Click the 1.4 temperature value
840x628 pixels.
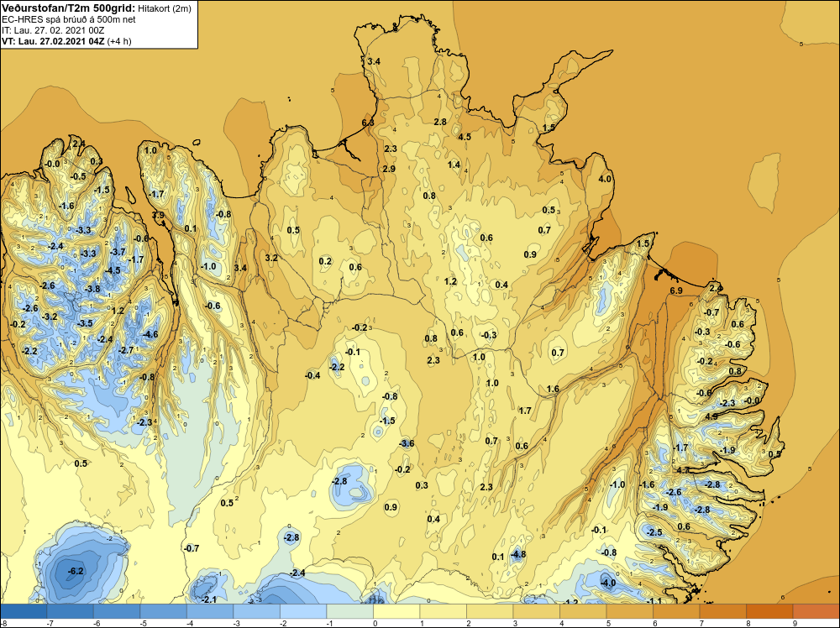pyautogui.click(x=454, y=165)
